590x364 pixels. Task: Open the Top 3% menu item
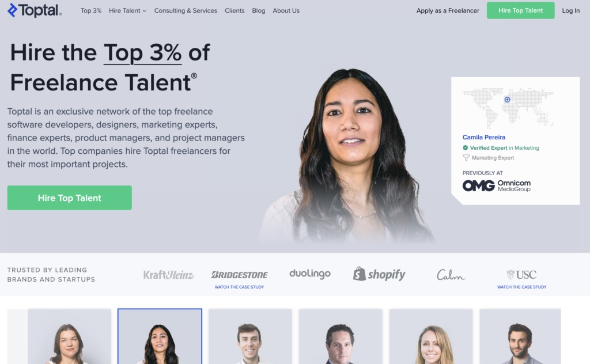pos(91,10)
